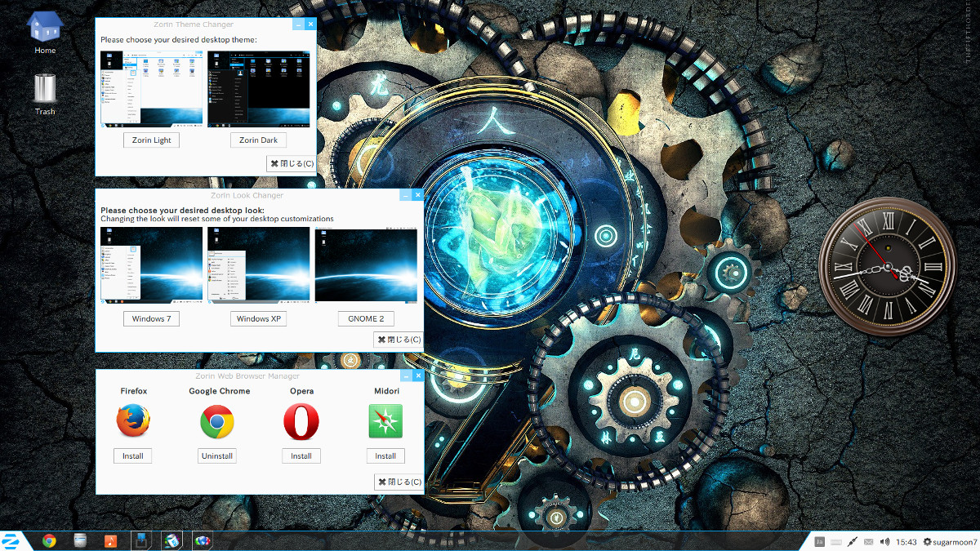Minimize the Zorin Theme Changer window

(297, 24)
